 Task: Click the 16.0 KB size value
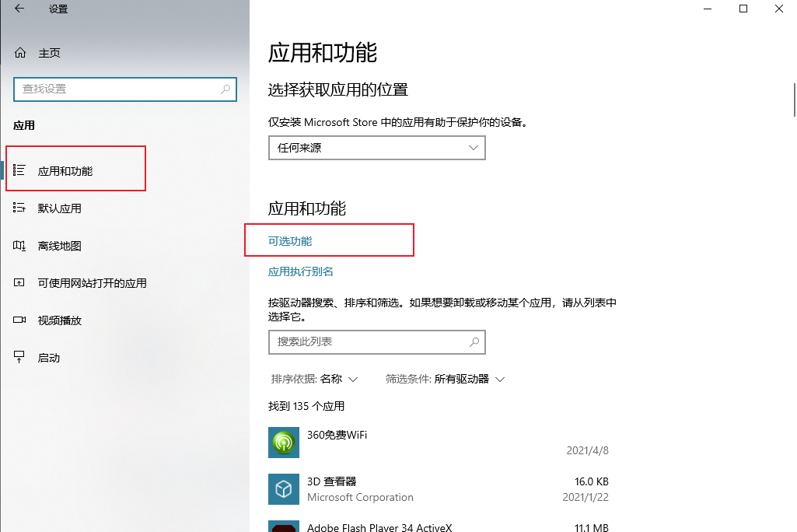pyautogui.click(x=591, y=481)
